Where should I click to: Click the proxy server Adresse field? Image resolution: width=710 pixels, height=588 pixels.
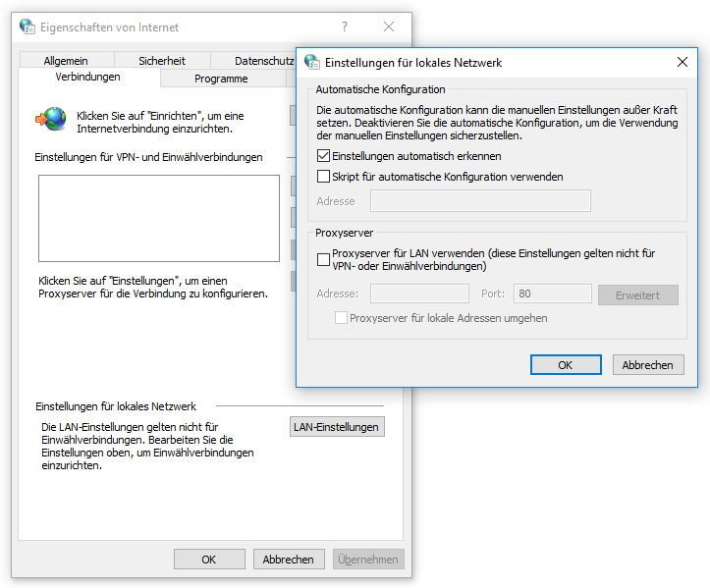tap(419, 294)
